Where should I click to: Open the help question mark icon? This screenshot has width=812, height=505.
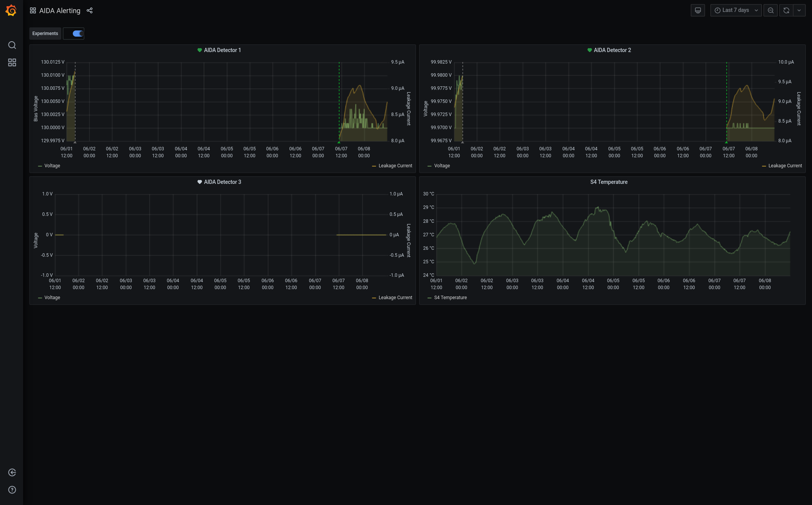pos(12,490)
